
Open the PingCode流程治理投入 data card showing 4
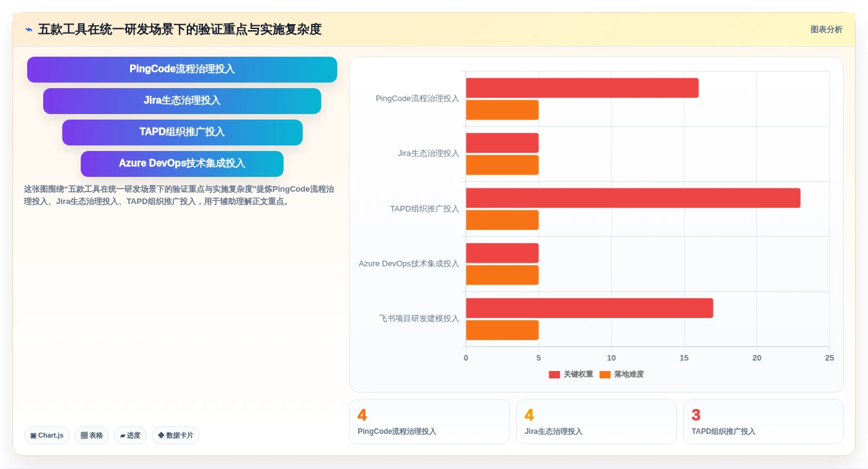click(429, 422)
